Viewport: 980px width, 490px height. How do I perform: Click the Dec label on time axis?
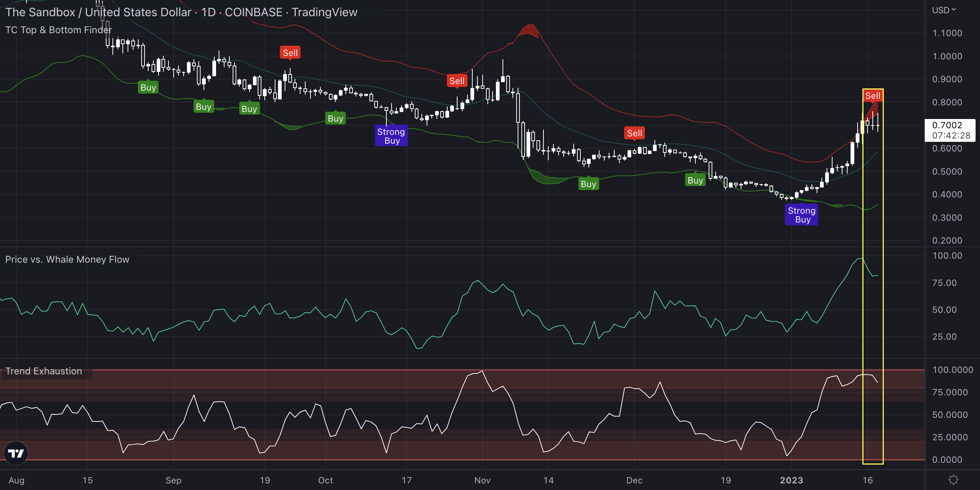point(635,480)
